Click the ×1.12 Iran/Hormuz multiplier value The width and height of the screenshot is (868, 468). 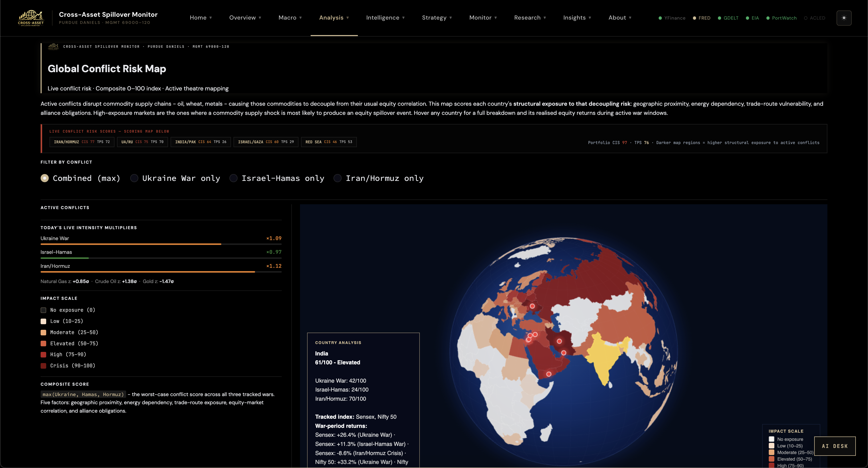click(x=274, y=266)
